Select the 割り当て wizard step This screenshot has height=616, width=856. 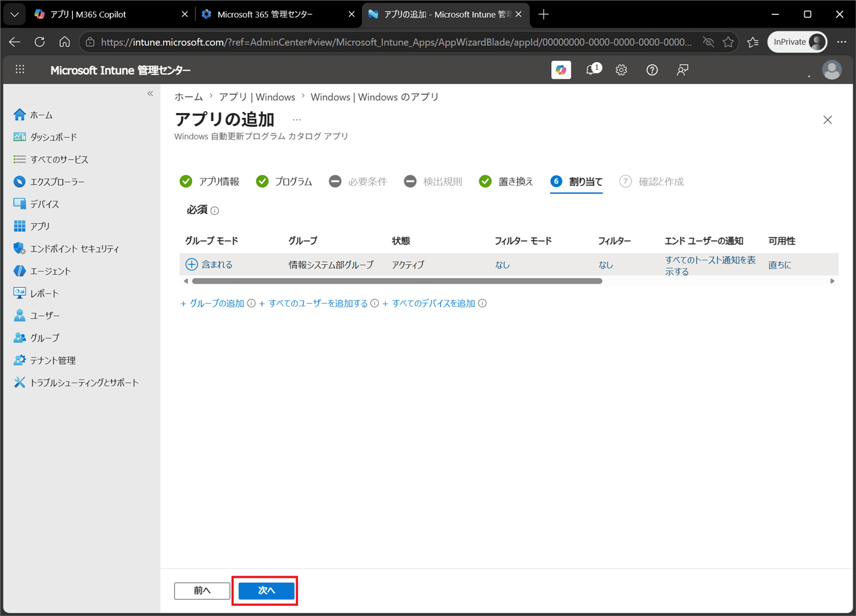point(576,181)
